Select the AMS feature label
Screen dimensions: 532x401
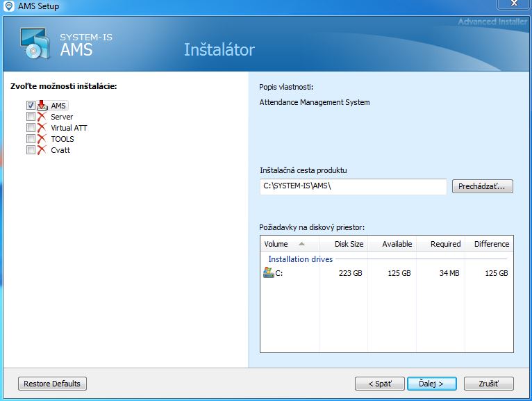point(58,106)
